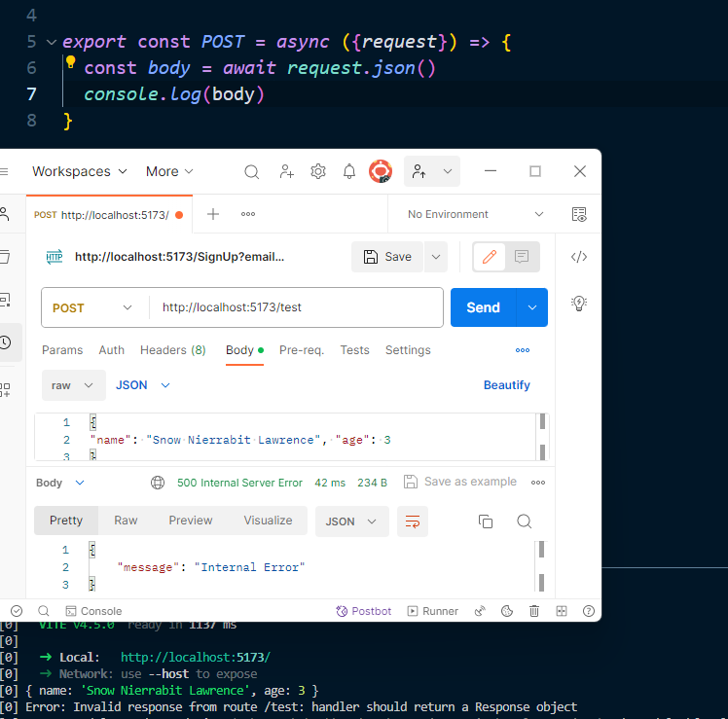728x719 pixels.
Task: Click the Send button
Action: pyautogui.click(x=484, y=307)
